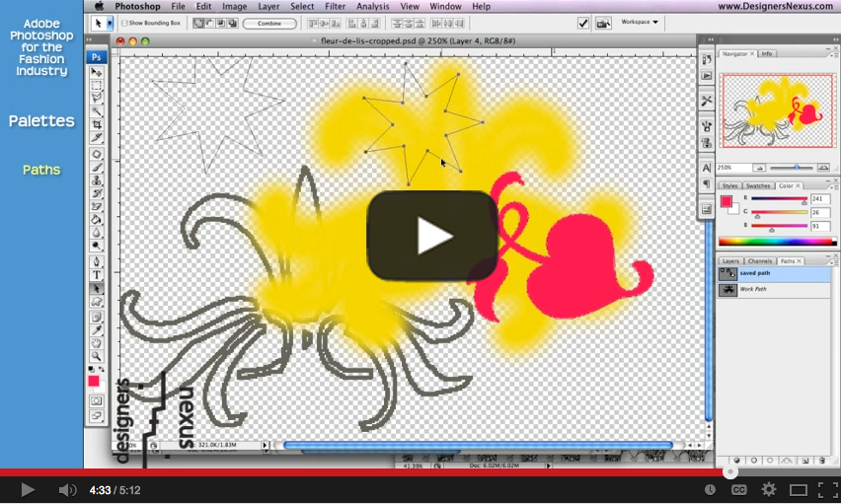Screen dimensions: 841x504
Task: Click the Navigator zoom percentage field
Action: pos(733,168)
